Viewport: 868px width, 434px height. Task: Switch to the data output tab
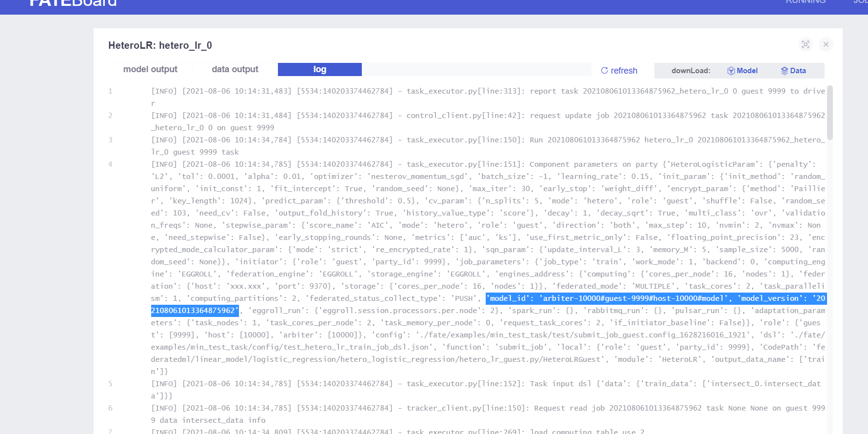point(235,69)
